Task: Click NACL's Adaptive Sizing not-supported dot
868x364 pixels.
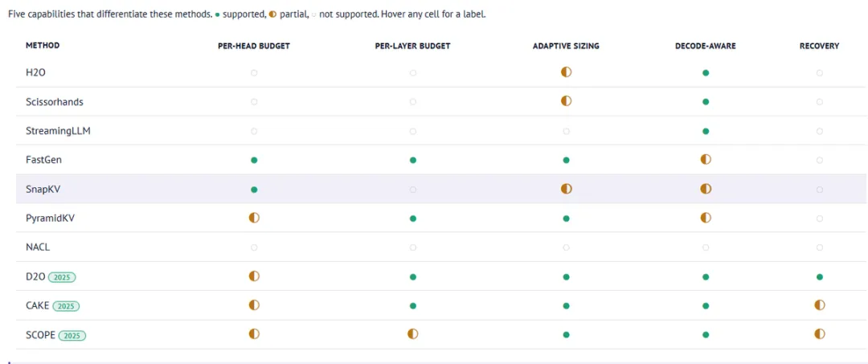Action: point(566,247)
